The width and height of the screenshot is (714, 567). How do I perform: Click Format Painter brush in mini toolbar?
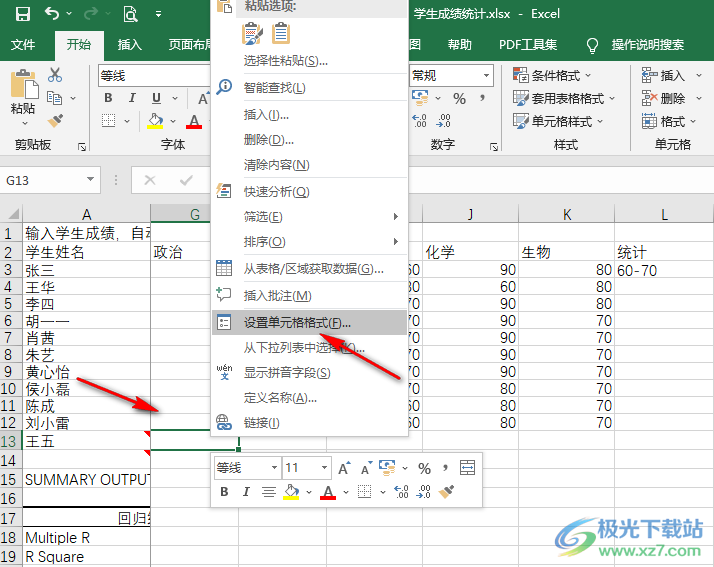click(447, 491)
